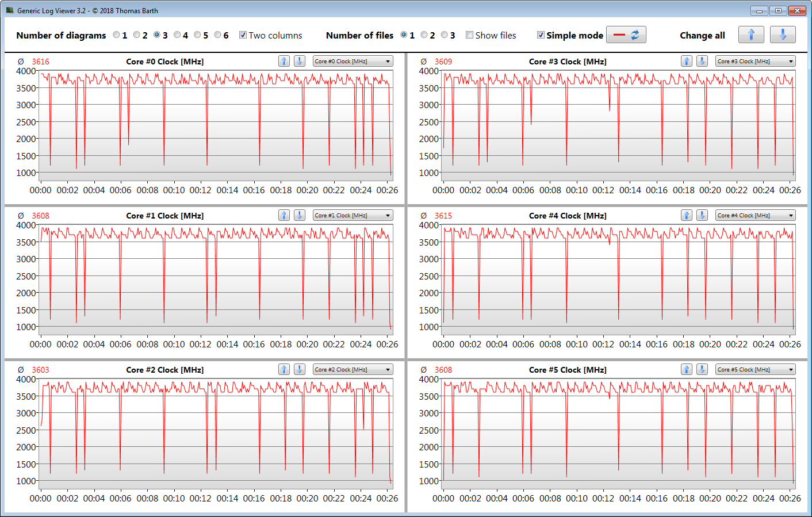The image size is (812, 517).
Task: Set Number of files to 1
Action: (x=404, y=35)
